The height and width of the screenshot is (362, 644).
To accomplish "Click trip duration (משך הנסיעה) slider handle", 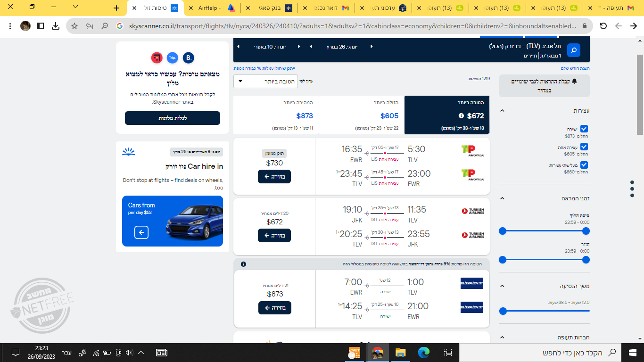I will tap(503, 311).
